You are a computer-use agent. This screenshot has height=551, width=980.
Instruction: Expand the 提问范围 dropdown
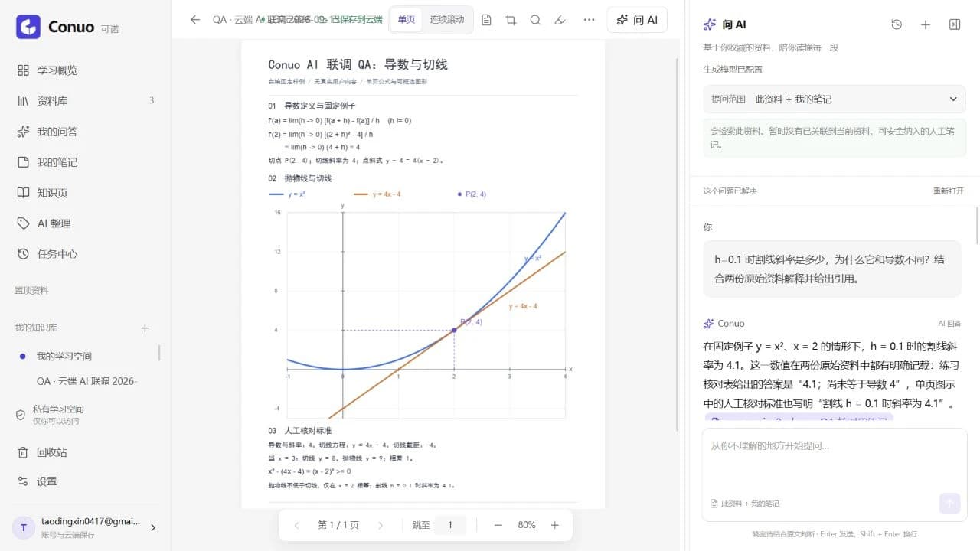[835, 99]
